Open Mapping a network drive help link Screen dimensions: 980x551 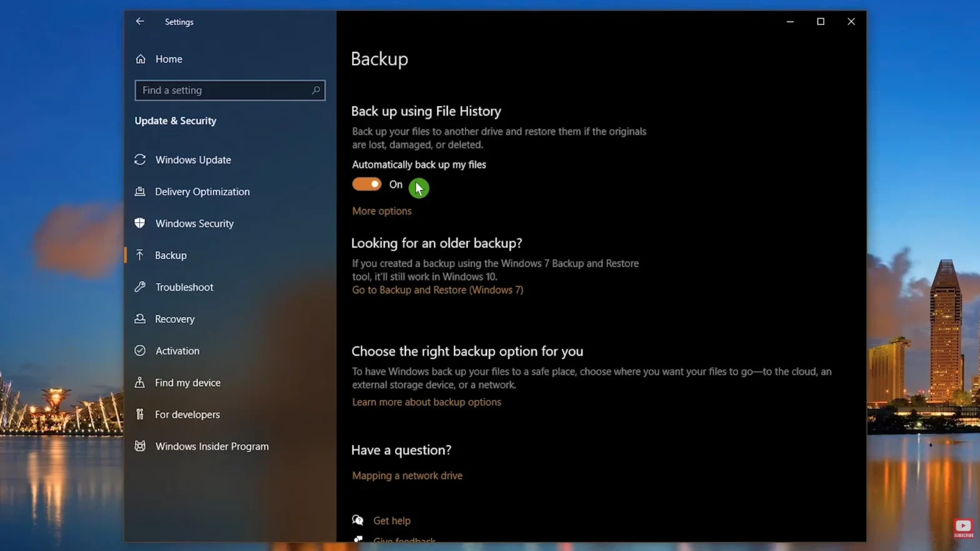pyautogui.click(x=407, y=475)
